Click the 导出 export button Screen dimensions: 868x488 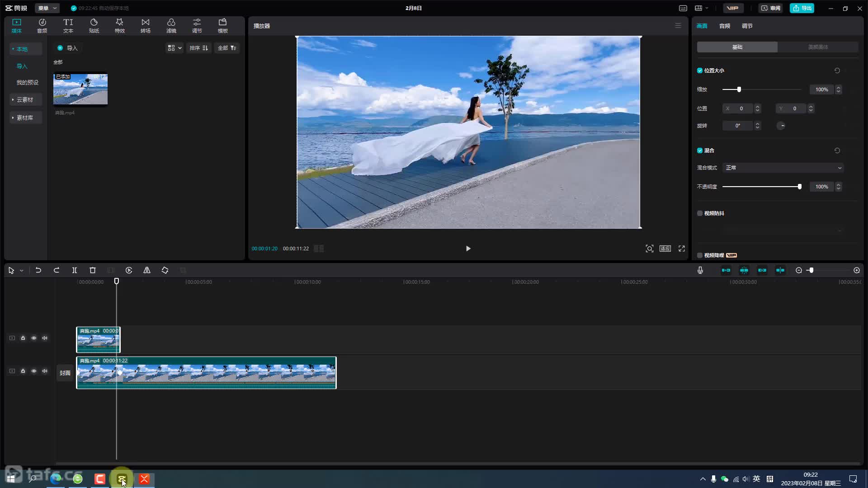[802, 8]
